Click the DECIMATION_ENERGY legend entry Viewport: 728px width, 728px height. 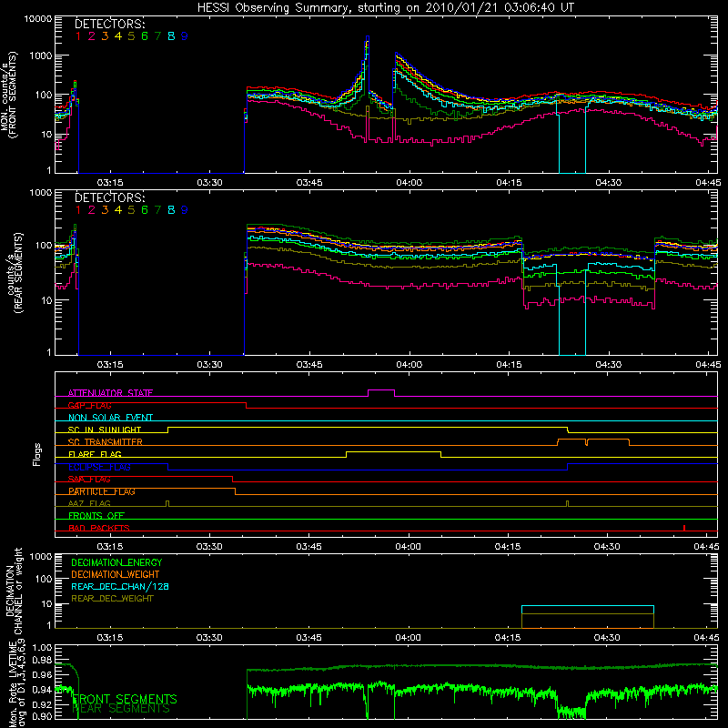tap(116, 562)
